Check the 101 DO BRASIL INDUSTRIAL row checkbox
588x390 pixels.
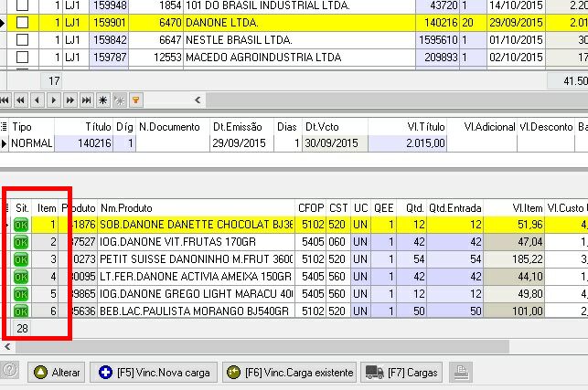[x=23, y=5]
